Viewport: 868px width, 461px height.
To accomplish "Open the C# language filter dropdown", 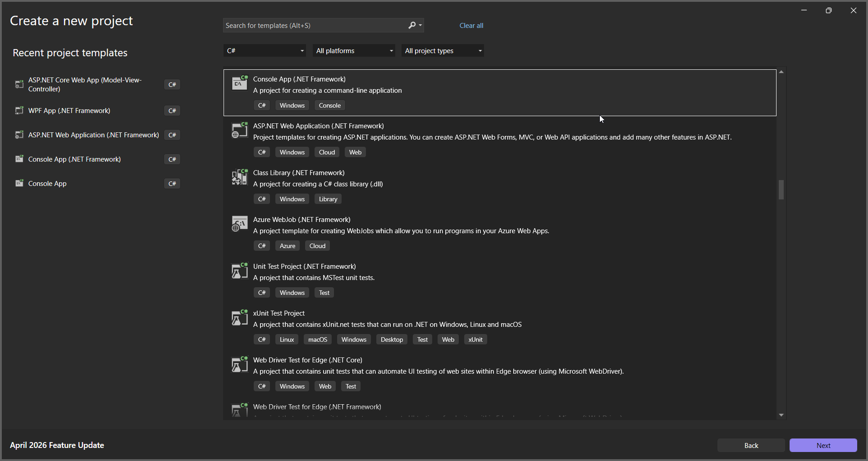I will 265,50.
